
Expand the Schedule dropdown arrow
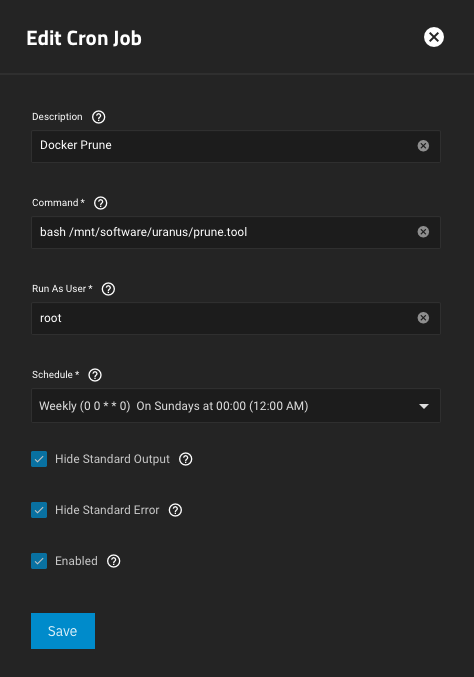pyautogui.click(x=424, y=406)
